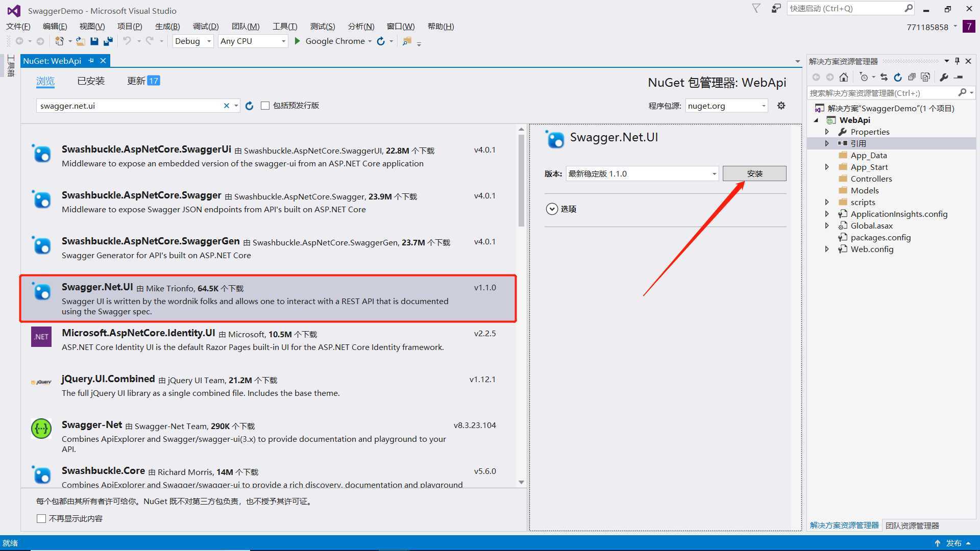Click the 发布 button in status bar
The image size is (980, 551).
(x=953, y=543)
